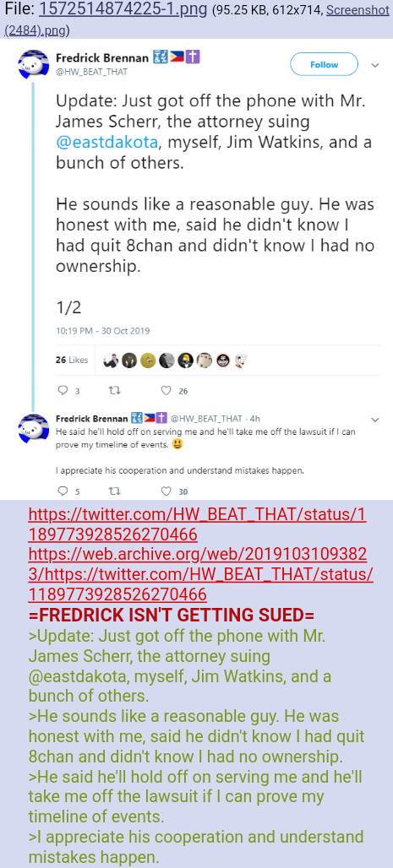Open the chevron menu on the second tweet
This screenshot has width=393, height=868.
click(374, 419)
